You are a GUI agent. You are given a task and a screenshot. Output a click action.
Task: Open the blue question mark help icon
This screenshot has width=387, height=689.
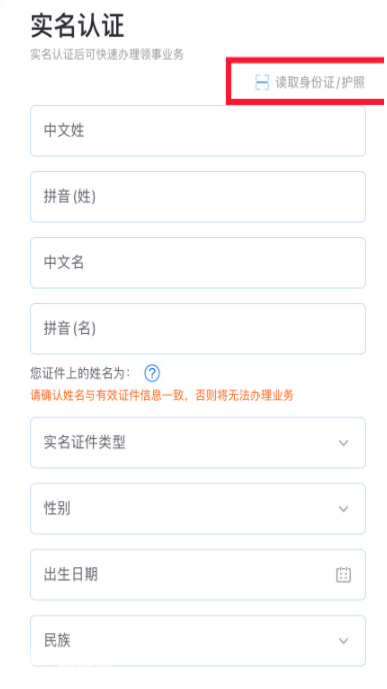coord(152,374)
